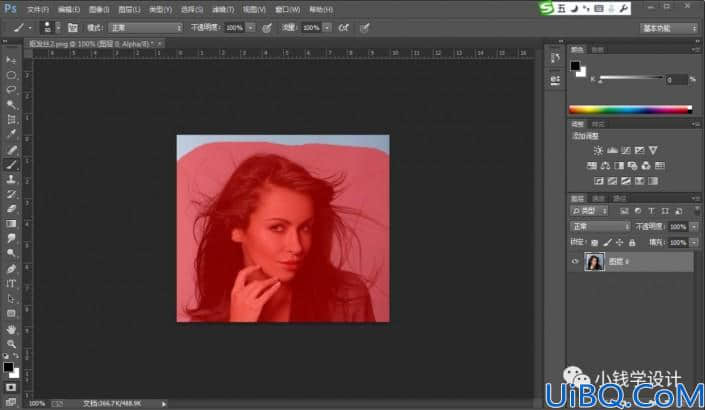Image resolution: width=705 pixels, height=410 pixels.
Task: Open the painting mode dropdown in options bar
Action: coord(146,28)
